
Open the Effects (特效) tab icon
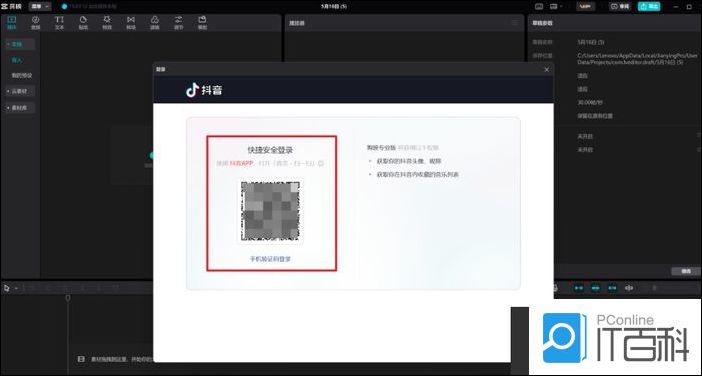point(107,22)
